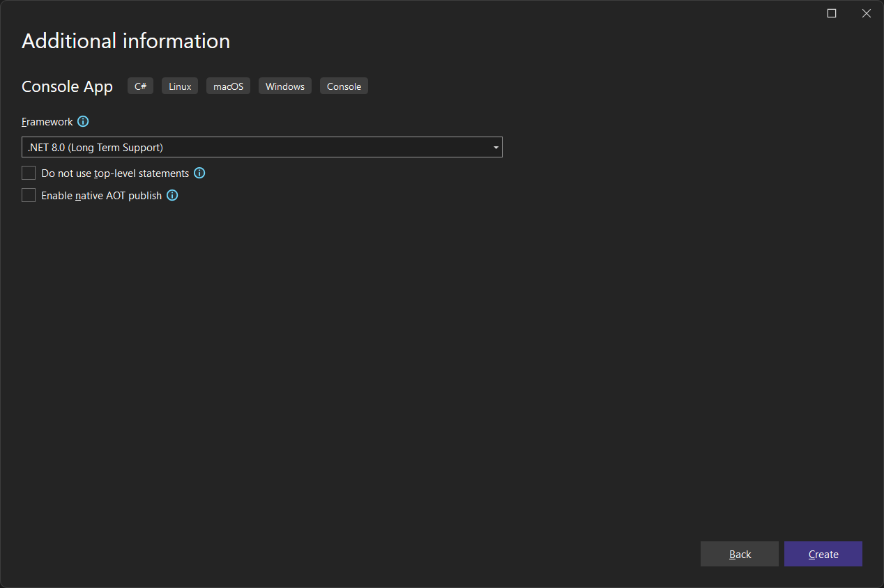Click info icon next to native AOT publish

click(x=172, y=195)
